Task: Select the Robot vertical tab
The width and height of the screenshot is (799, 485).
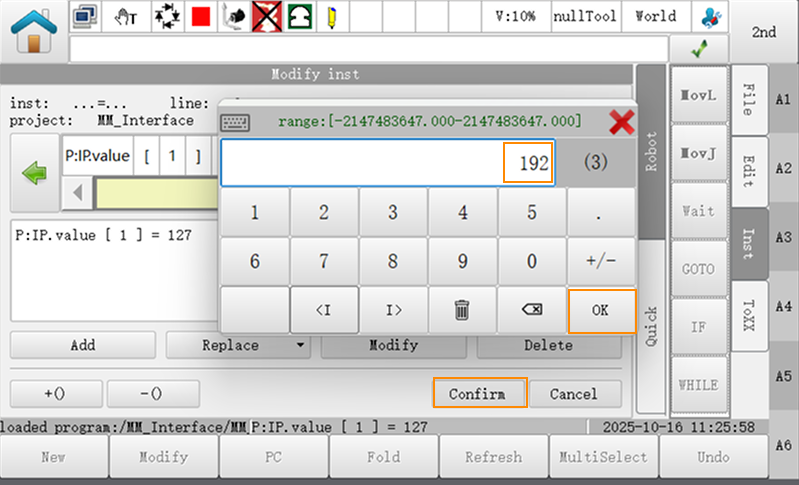Action: click(x=651, y=152)
